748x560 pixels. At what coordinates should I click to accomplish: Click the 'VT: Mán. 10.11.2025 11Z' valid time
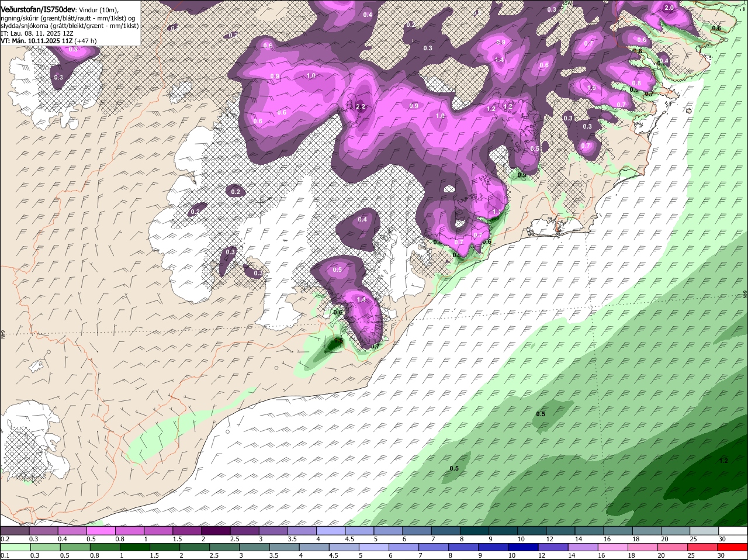(36, 41)
